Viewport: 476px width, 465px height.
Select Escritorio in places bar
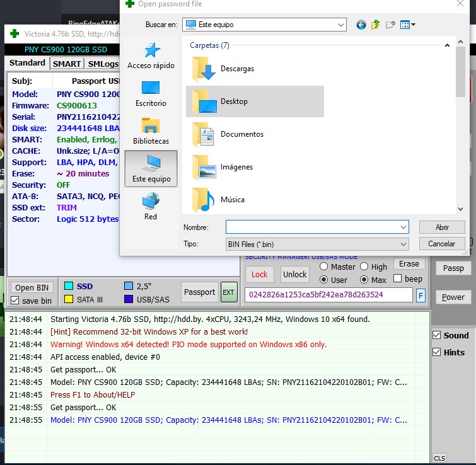(x=151, y=94)
